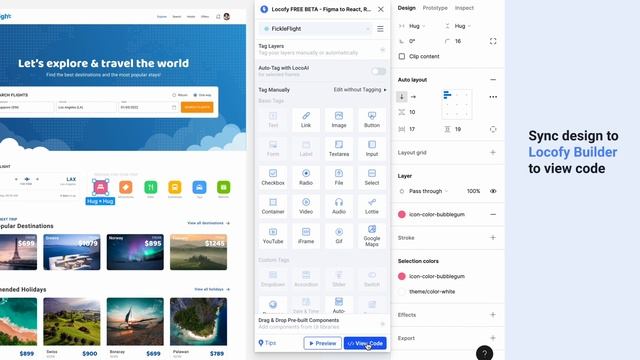Click the orange category icon on canvas
This screenshot has height=360, width=640.
126,187
